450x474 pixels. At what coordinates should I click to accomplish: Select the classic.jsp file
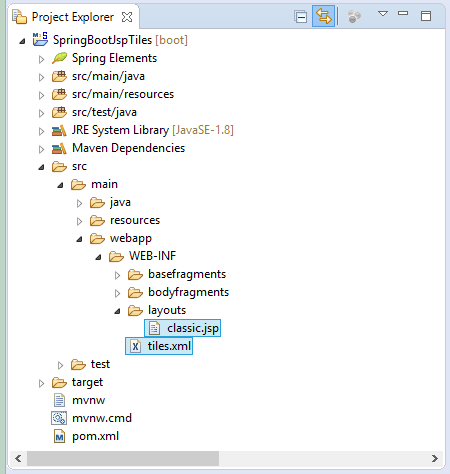tap(183, 328)
